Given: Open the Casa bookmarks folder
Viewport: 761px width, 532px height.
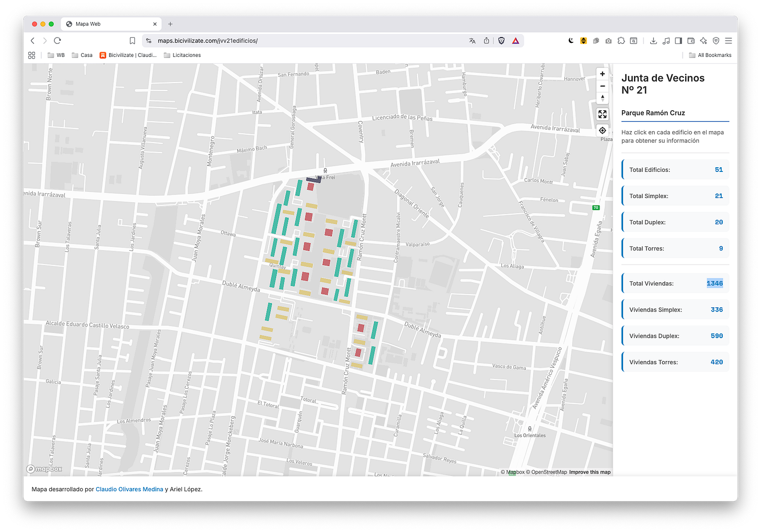Looking at the screenshot, I should point(82,55).
